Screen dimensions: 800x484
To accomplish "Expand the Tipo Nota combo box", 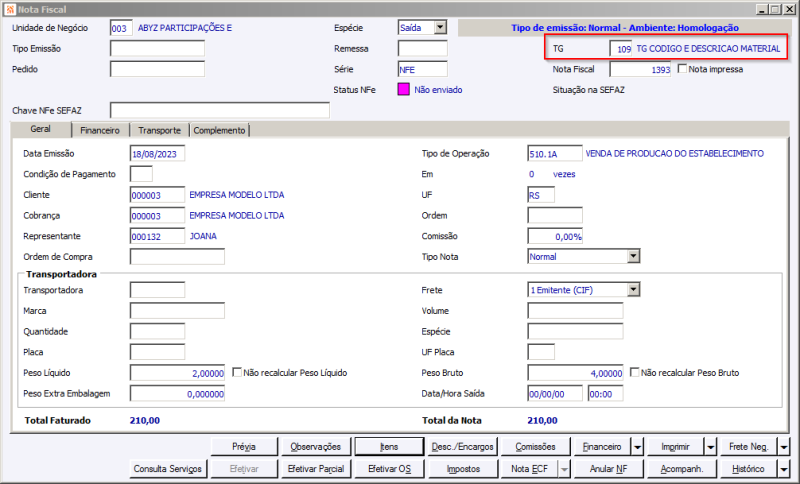I will (633, 256).
